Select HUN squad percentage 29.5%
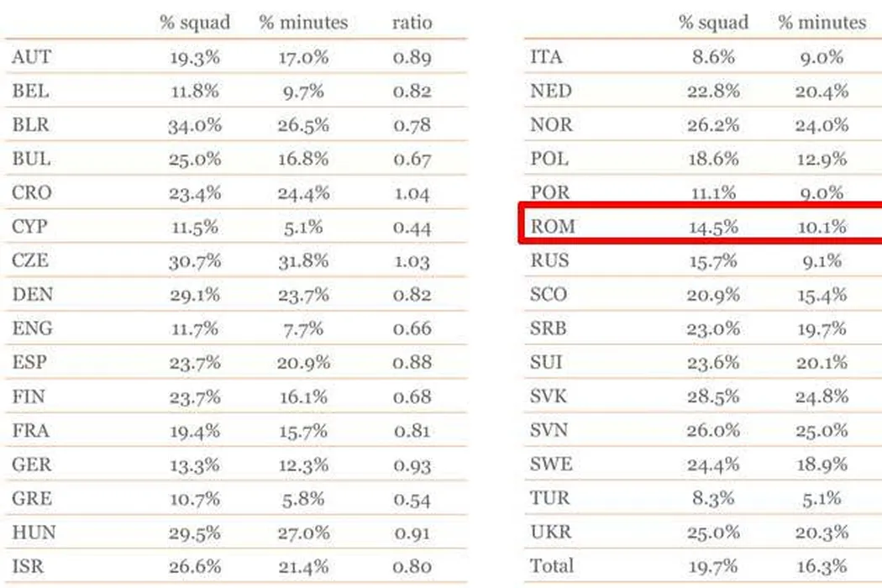 tap(195, 532)
